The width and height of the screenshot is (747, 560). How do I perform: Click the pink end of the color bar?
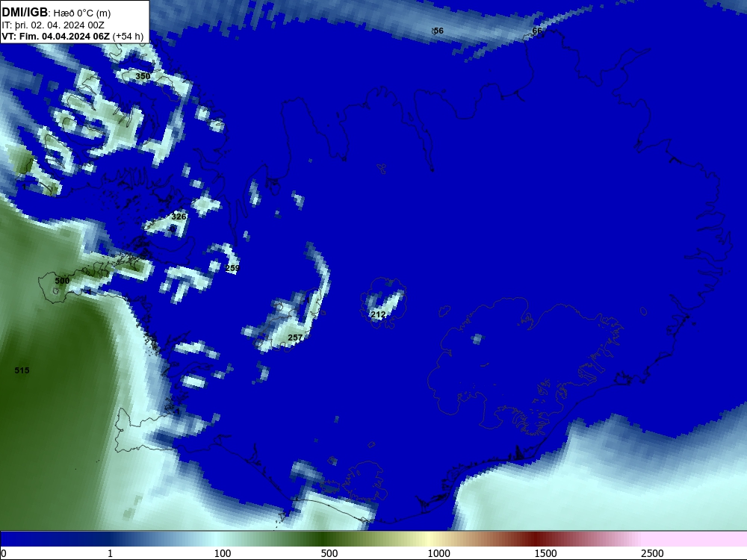point(695,539)
